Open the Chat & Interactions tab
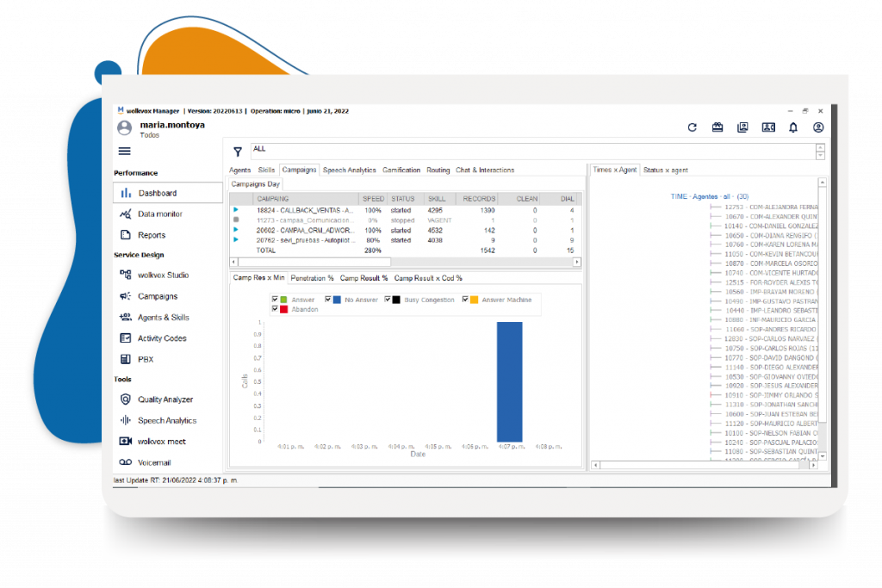The image size is (882, 588). pos(485,170)
